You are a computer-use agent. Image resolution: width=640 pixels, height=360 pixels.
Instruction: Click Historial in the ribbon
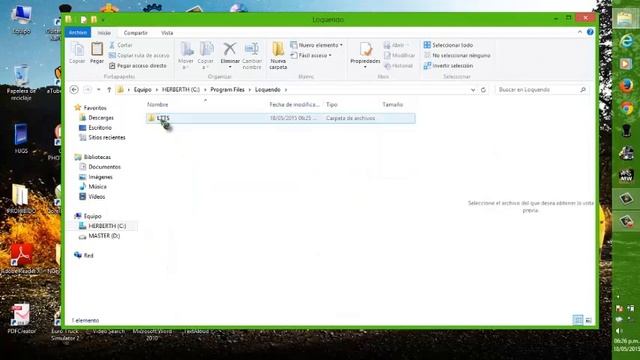(x=398, y=66)
